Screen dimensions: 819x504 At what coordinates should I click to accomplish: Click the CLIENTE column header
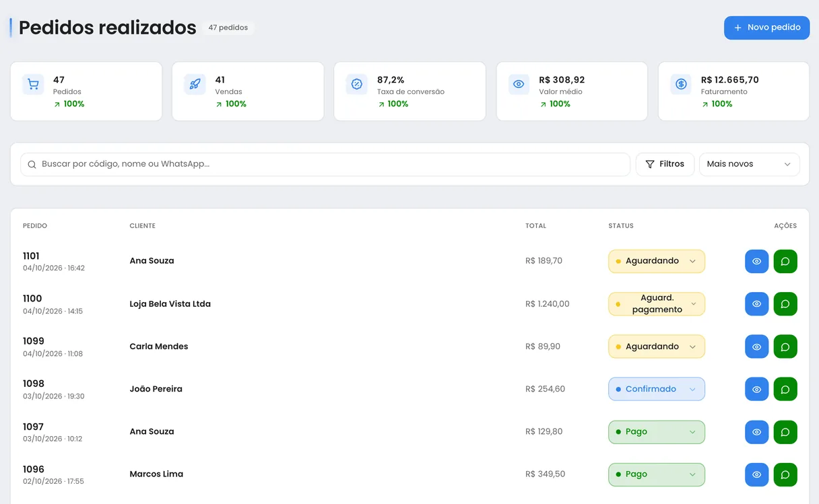point(143,226)
